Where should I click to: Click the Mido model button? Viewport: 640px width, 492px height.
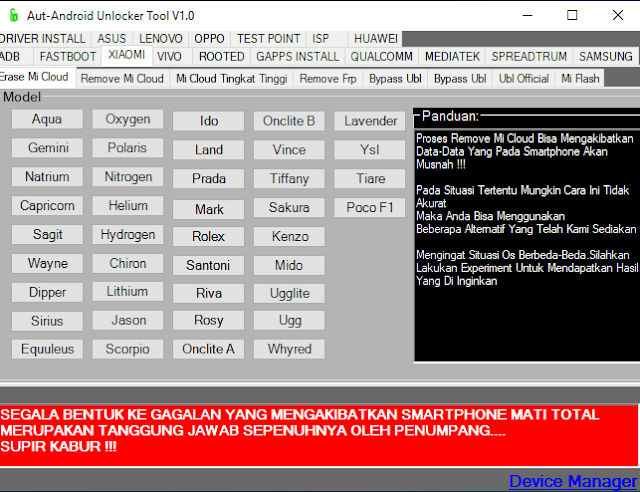pyautogui.click(x=289, y=265)
